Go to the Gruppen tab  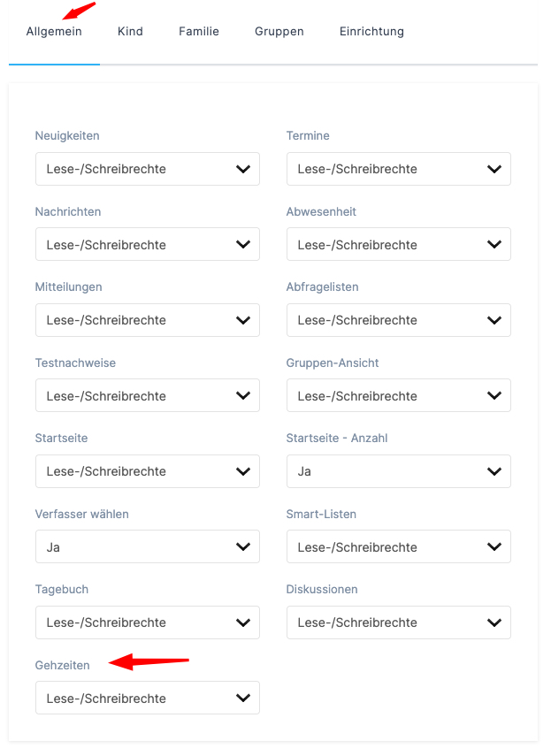click(x=279, y=32)
